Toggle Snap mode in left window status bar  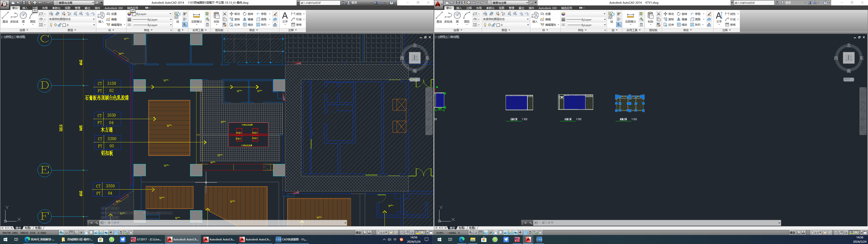click(66, 232)
